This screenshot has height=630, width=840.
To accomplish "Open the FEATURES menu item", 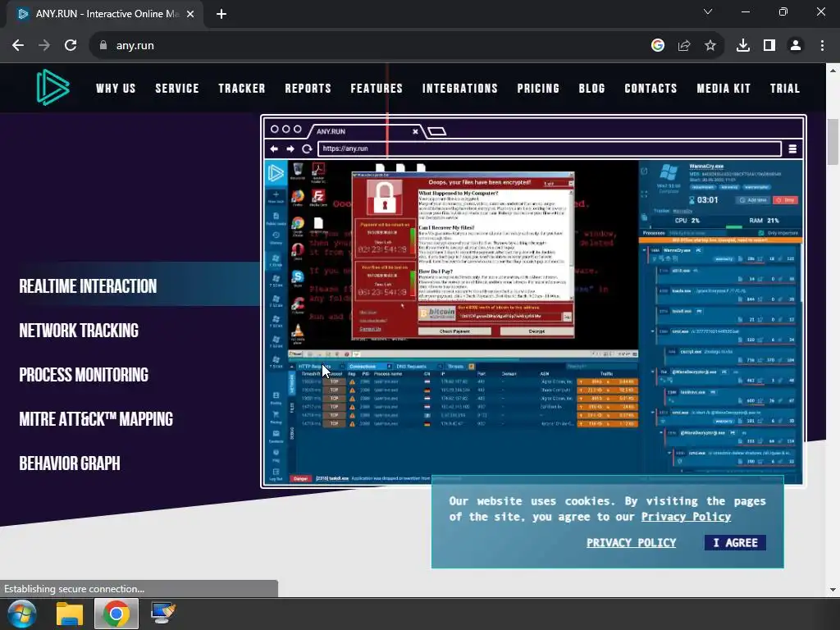I will point(377,89).
